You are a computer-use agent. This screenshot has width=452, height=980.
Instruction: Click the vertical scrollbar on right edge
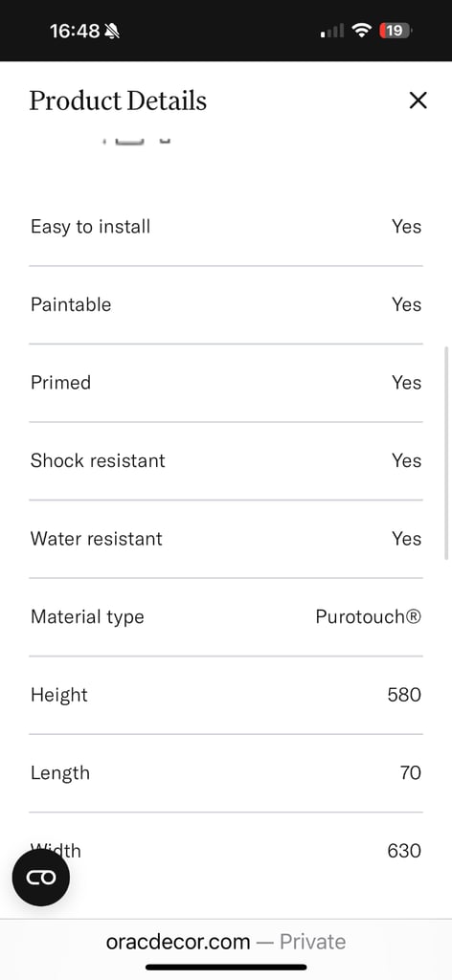(446, 453)
